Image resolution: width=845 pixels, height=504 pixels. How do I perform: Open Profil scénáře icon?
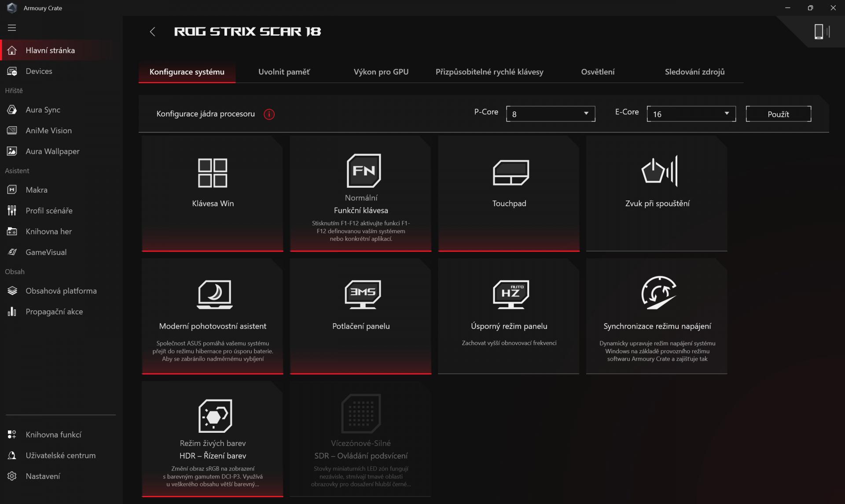coord(12,211)
